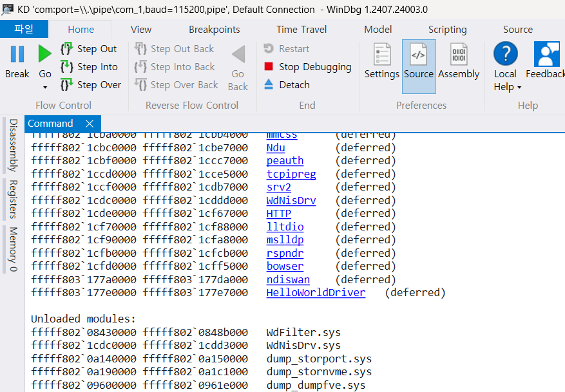Click the Restart button
Image resolution: width=565 pixels, height=392 pixels.
click(x=287, y=48)
